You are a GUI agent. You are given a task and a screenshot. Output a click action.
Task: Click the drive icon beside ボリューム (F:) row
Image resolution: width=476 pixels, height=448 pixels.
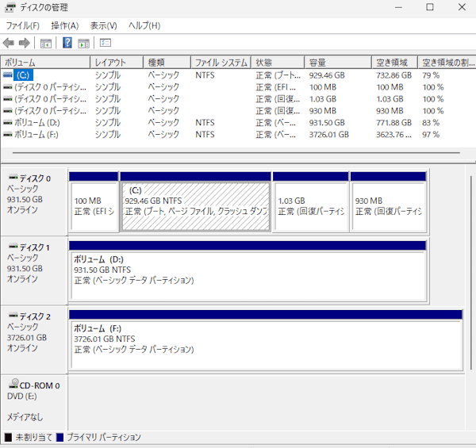click(x=8, y=134)
